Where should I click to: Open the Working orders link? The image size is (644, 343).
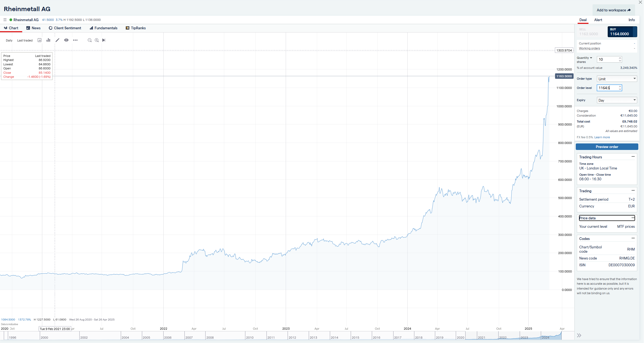click(x=589, y=48)
